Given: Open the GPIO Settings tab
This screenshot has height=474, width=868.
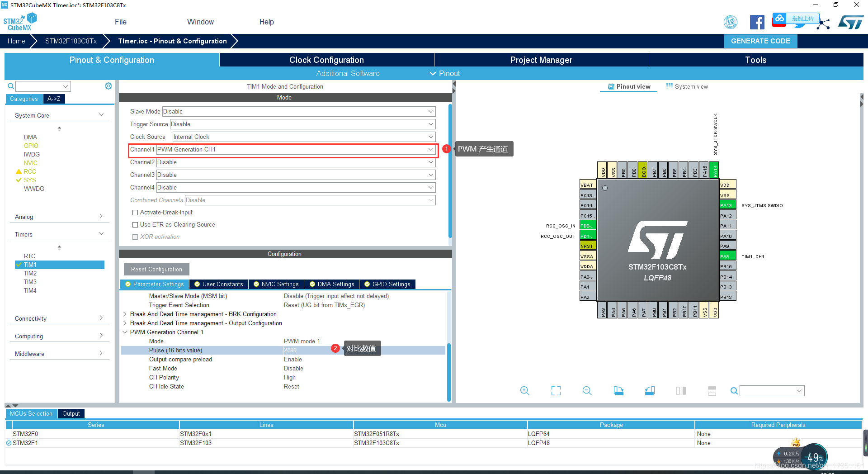Looking at the screenshot, I should click(387, 284).
